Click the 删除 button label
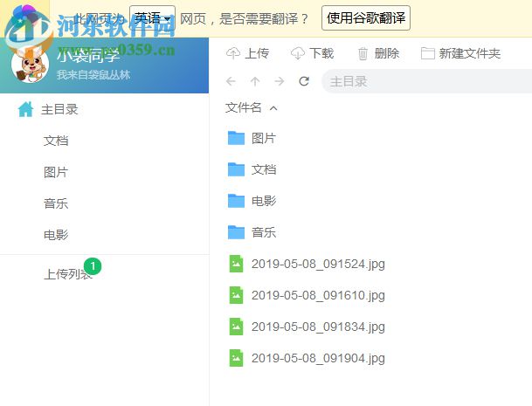 pos(387,53)
